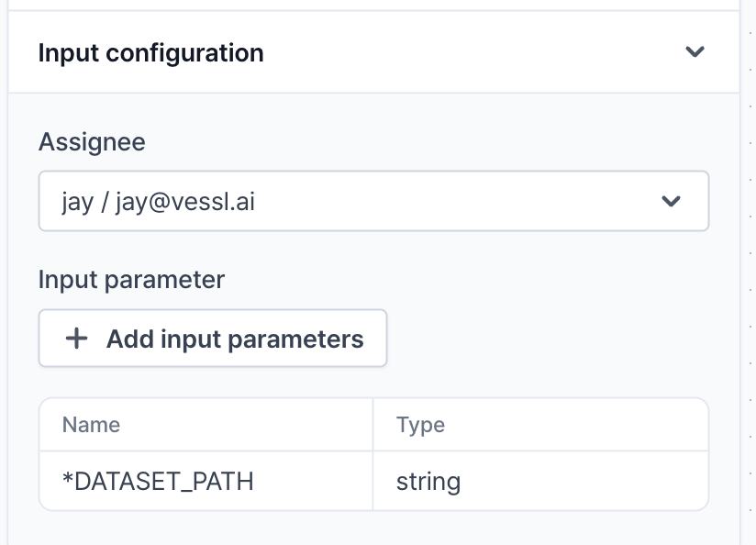Click the Assignee field label
This screenshot has height=545, width=756.
coord(92,142)
